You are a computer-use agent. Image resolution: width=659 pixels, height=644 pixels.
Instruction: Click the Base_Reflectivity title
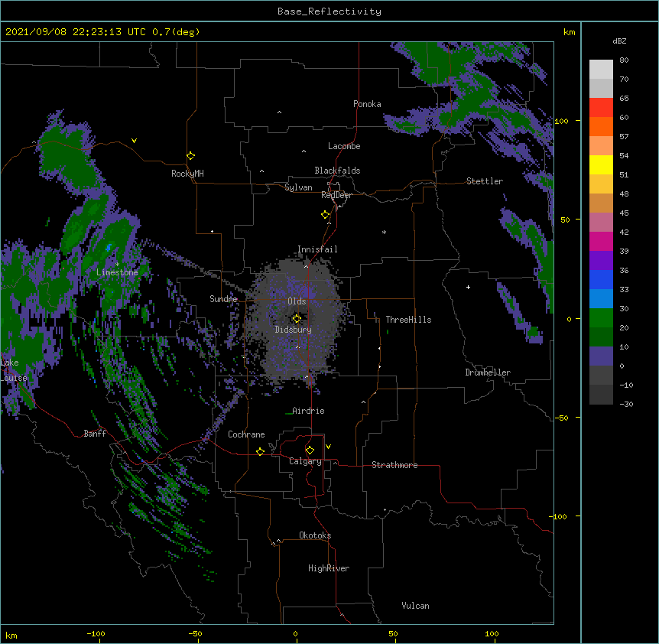329,11
